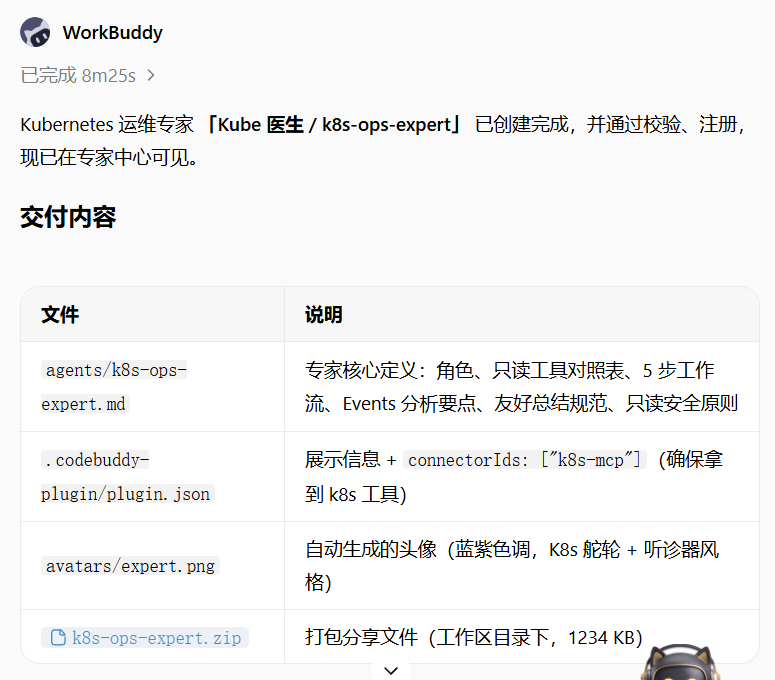Click the 打包分享文件 1234 KB description cell
This screenshot has height=680, width=775.
point(522,637)
